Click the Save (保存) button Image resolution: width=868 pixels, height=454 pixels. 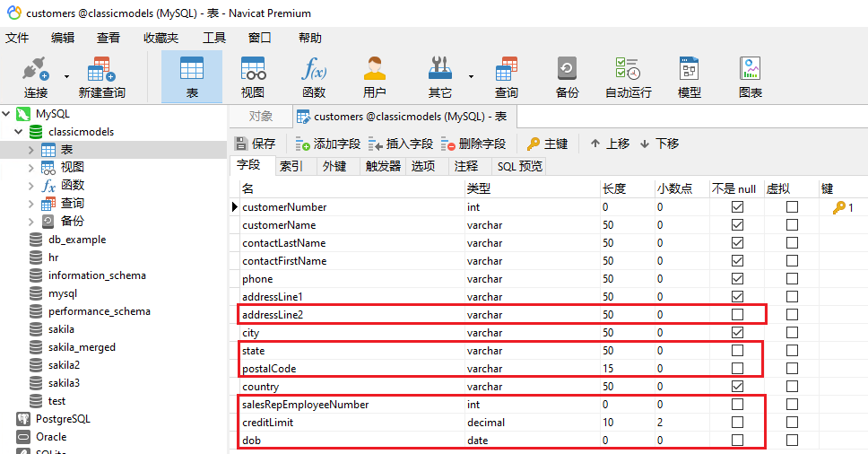pyautogui.click(x=256, y=144)
